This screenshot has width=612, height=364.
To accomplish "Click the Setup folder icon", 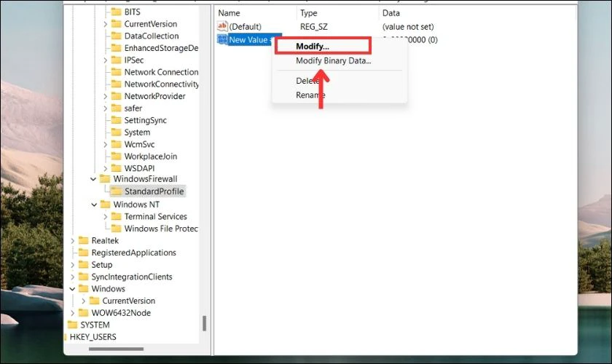I will point(84,265).
